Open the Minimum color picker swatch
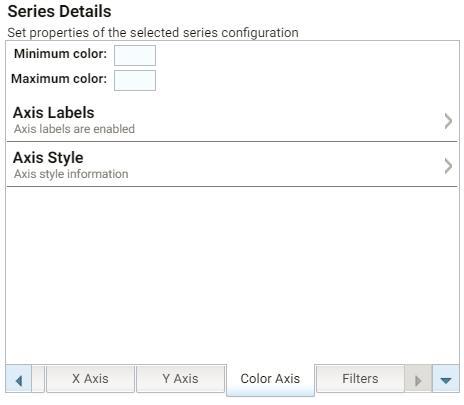 135,55
